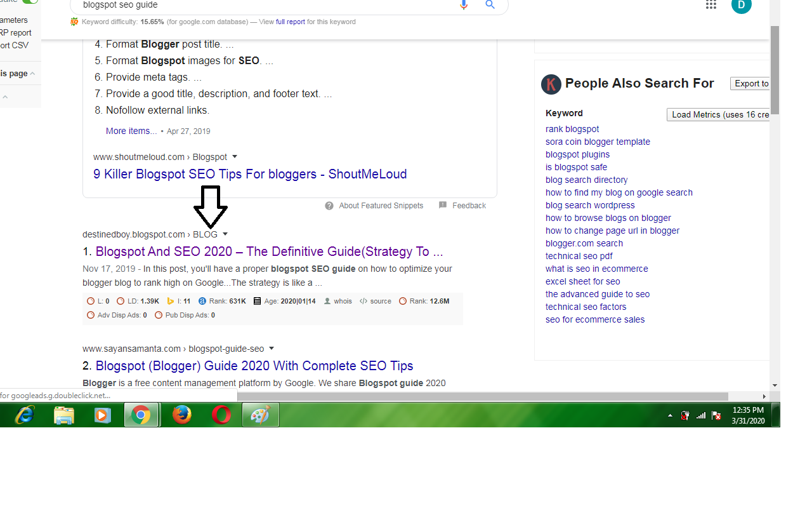812x508 pixels.
Task: Open 'how to browse blogs on blogger'
Action: pos(608,218)
